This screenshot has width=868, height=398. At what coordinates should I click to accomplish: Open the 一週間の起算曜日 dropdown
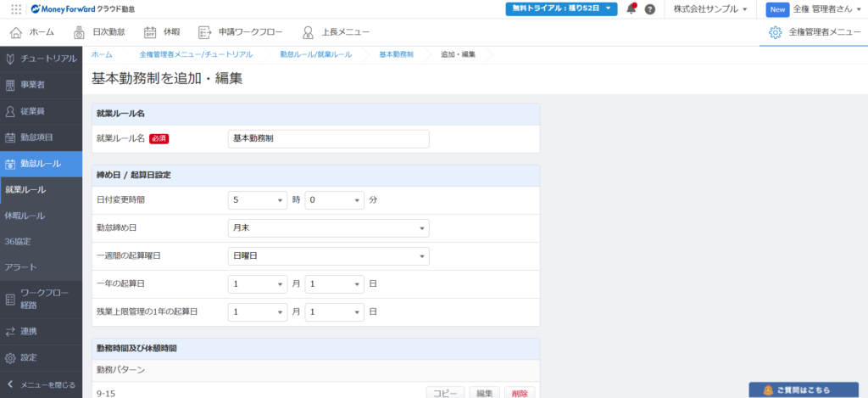click(x=328, y=256)
